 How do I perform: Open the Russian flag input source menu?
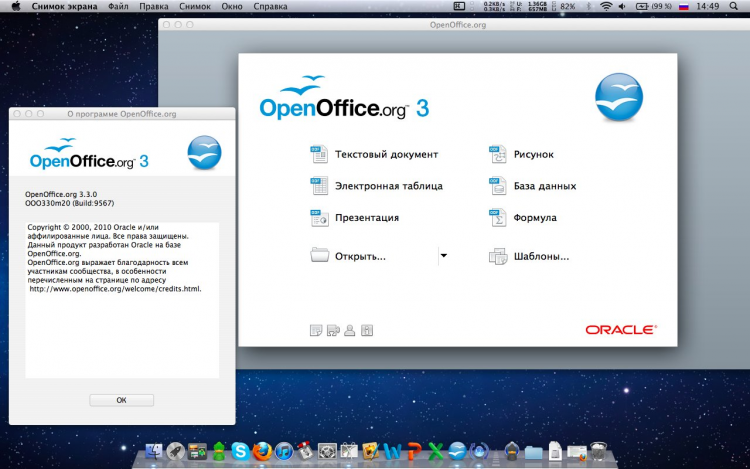[684, 6]
